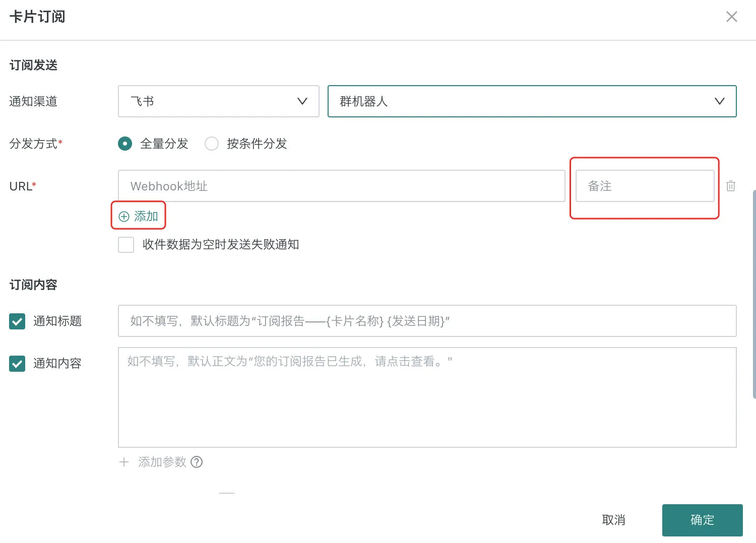Select the 全量分发 radio option
This screenshot has width=756, height=543.
(x=125, y=144)
